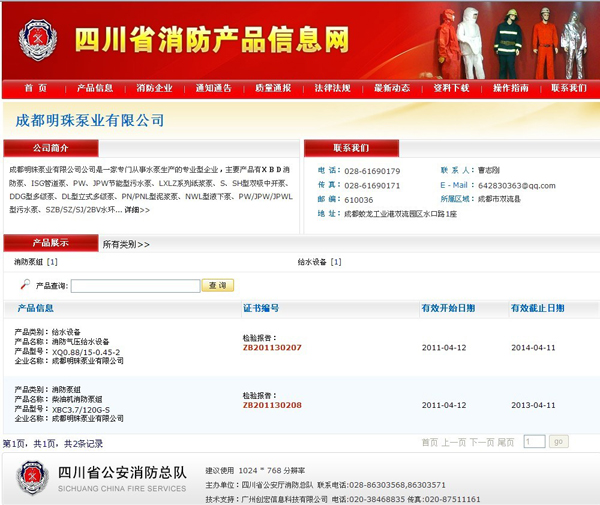Click record count text 共2条记录
The image size is (600, 505).
pos(83,444)
